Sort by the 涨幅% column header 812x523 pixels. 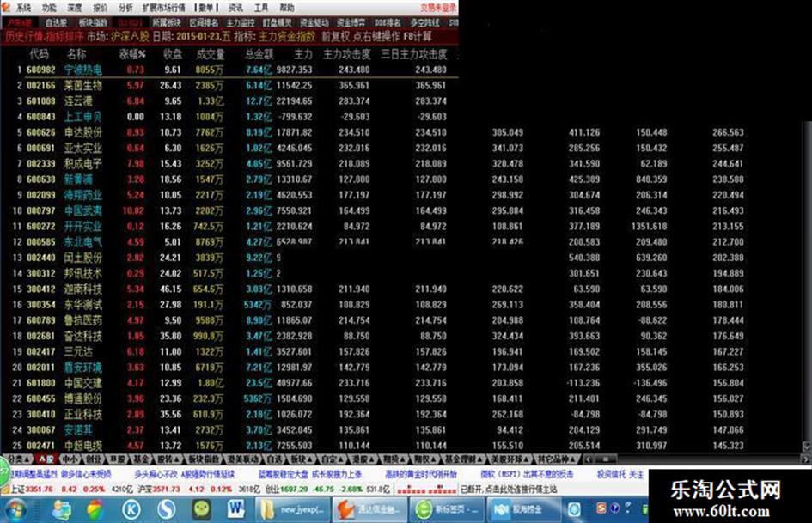click(x=132, y=54)
